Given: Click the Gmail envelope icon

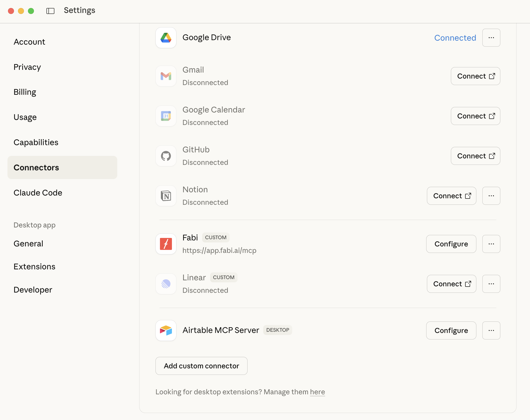Looking at the screenshot, I should [166, 76].
